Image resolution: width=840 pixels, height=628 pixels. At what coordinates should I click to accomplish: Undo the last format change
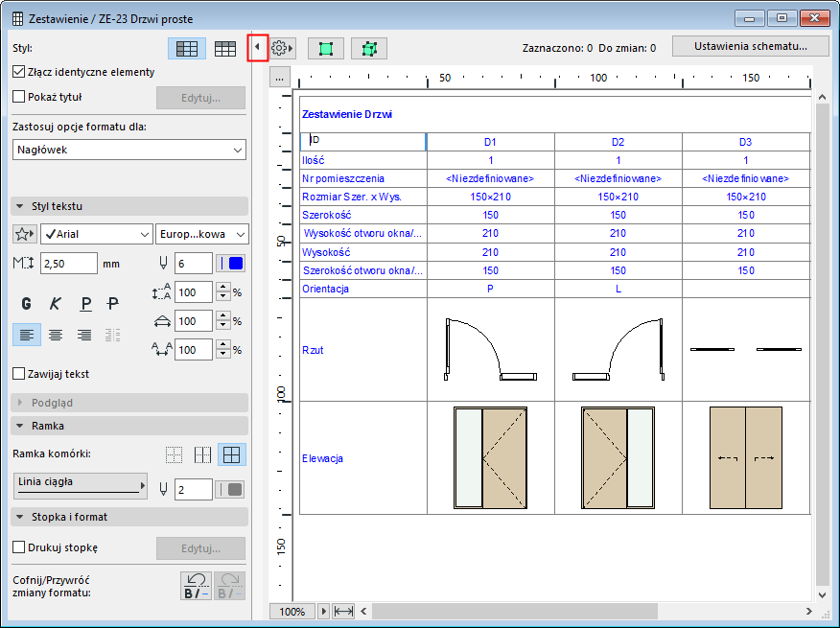[x=196, y=585]
